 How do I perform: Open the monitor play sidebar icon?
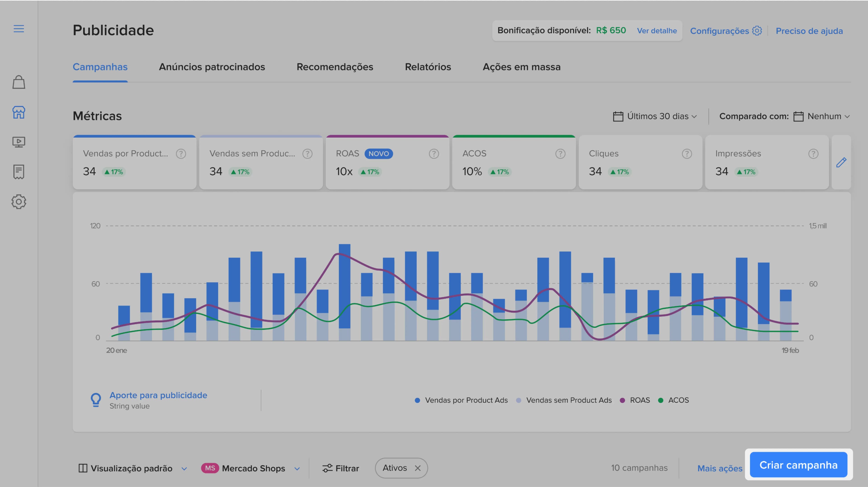[19, 142]
